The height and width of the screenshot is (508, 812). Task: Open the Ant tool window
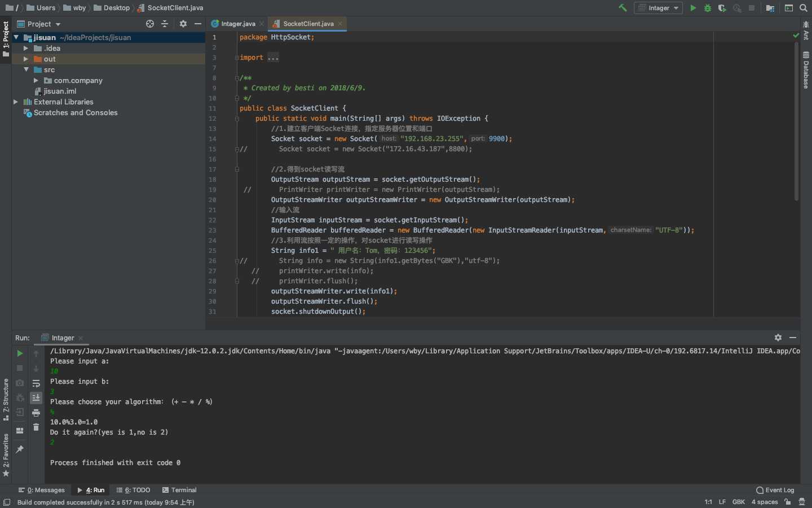(806, 30)
